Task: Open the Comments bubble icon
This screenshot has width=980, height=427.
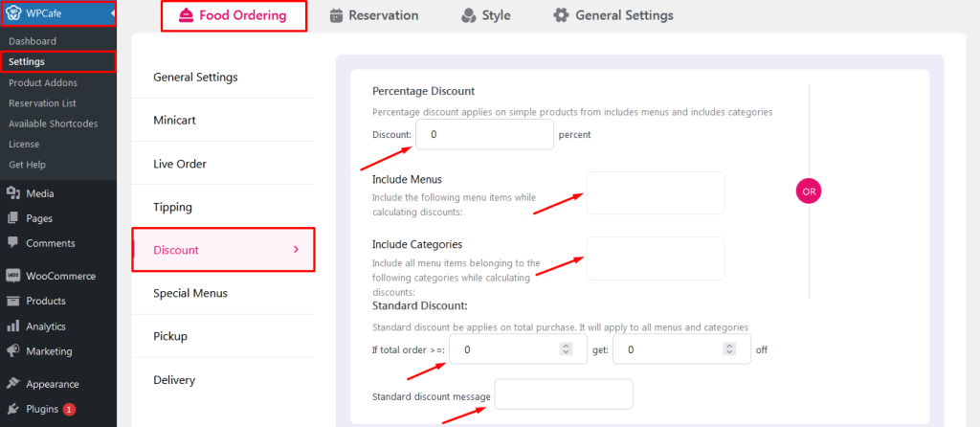Action: point(12,243)
